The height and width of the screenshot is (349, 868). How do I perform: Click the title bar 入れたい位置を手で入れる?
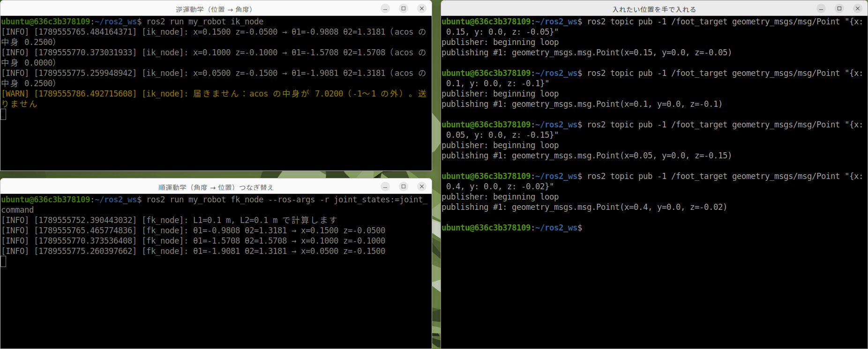click(x=654, y=9)
